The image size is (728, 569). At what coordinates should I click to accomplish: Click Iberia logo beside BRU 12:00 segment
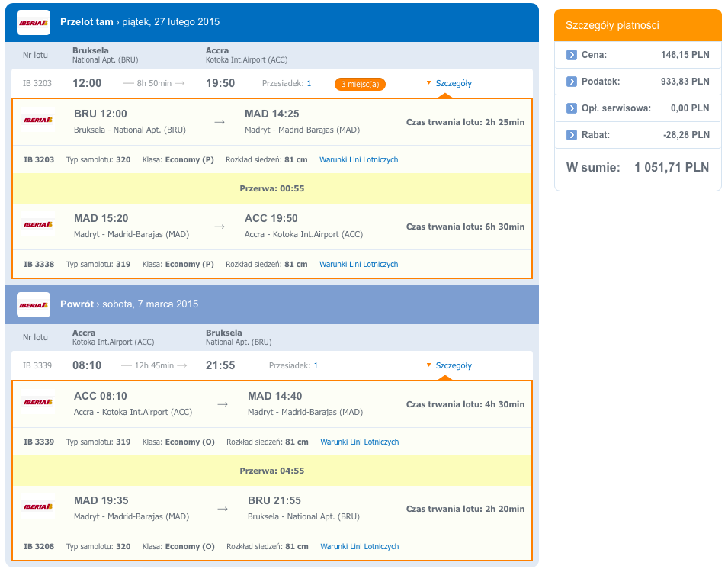[38, 121]
